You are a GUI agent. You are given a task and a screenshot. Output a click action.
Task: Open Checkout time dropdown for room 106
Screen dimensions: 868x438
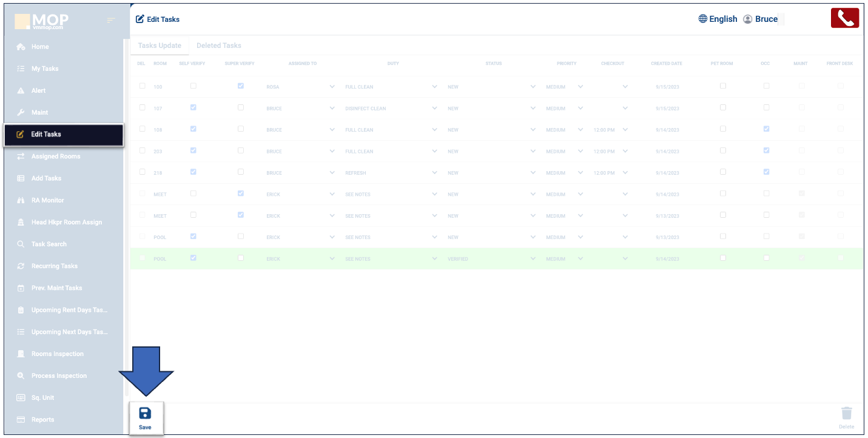click(625, 130)
